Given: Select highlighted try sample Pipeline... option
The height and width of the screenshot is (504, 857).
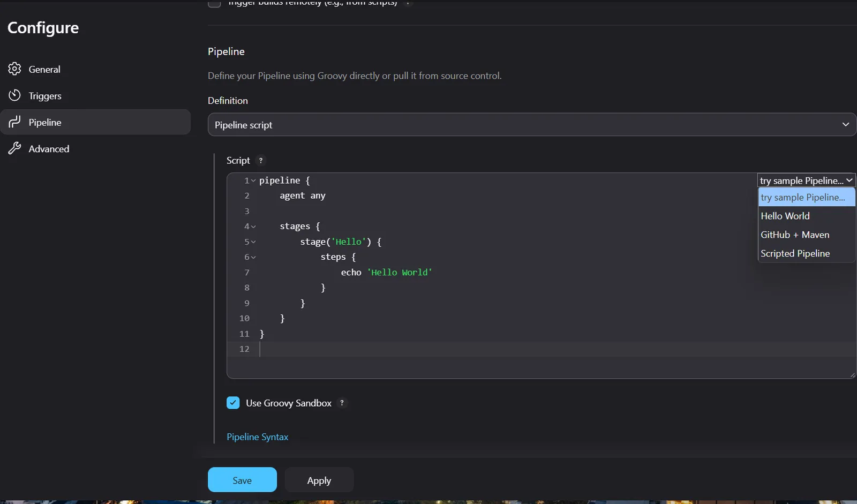Looking at the screenshot, I should coord(807,197).
